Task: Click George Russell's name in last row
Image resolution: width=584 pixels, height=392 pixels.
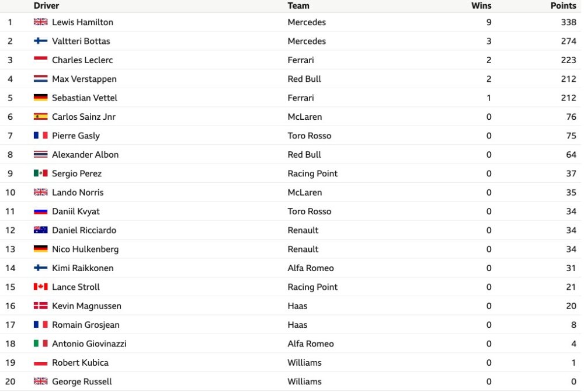Action: 82,381
